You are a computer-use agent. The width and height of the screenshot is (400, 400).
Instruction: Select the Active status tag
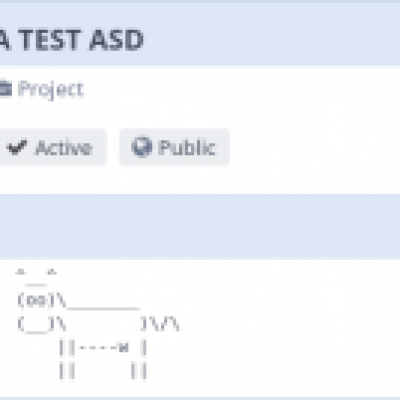pos(53,147)
